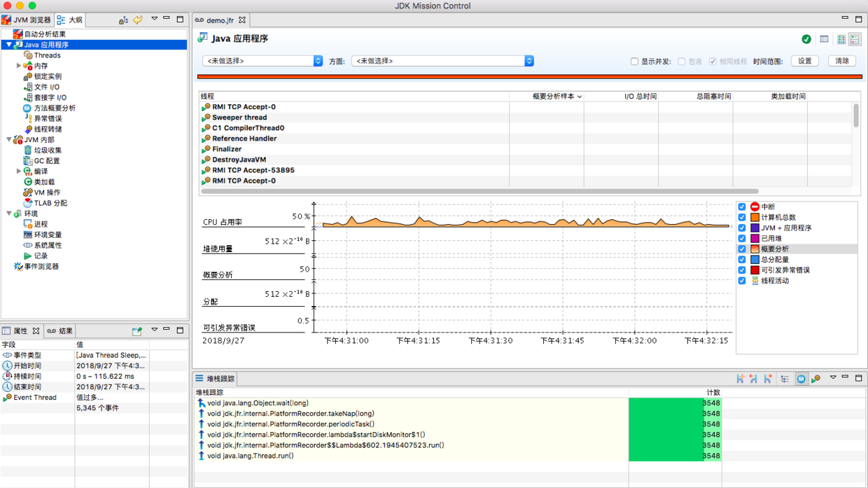868x488 pixels.
Task: Open the 系统属性 page icon
Action: tap(28, 245)
